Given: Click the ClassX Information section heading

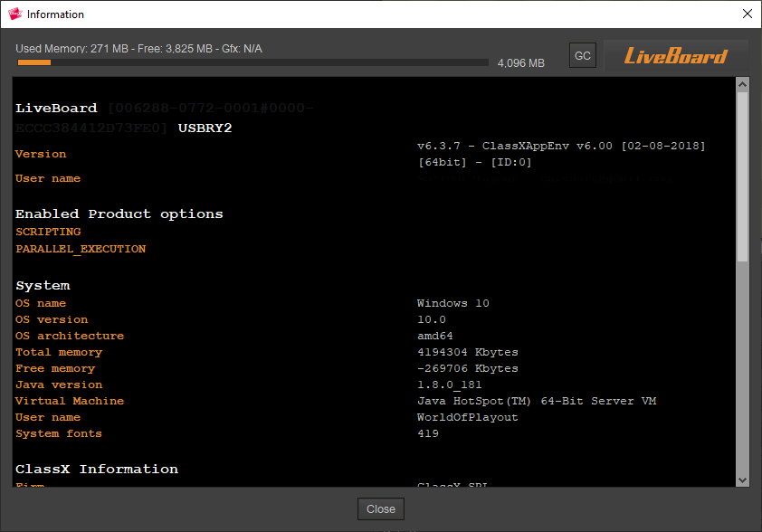Looking at the screenshot, I should click(97, 469).
